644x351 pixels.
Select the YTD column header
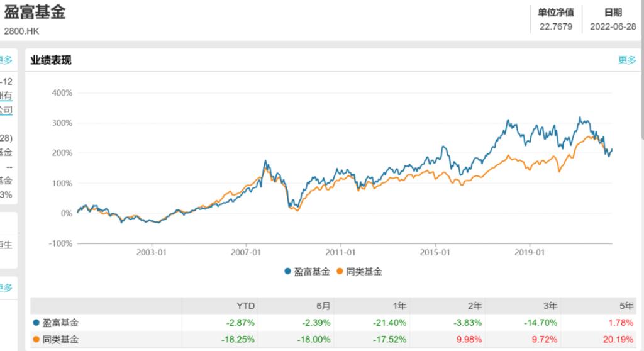247,306
